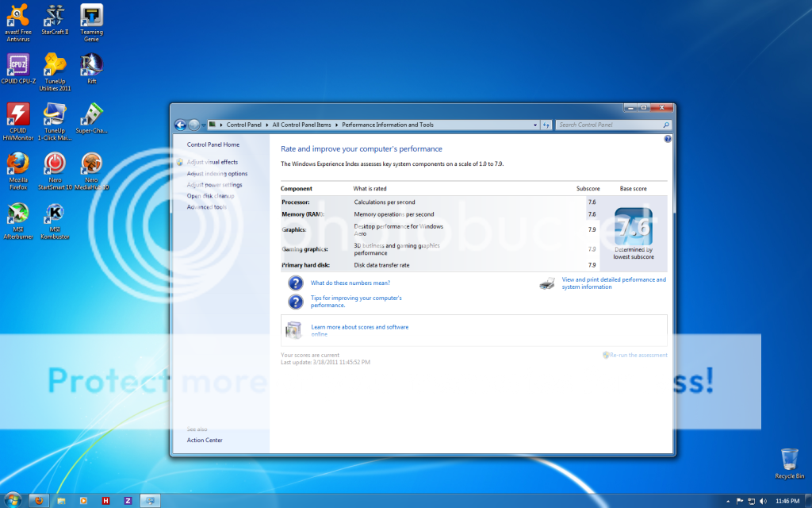Click the TuneUp Utilities 2011 desktop icon

tap(55, 72)
